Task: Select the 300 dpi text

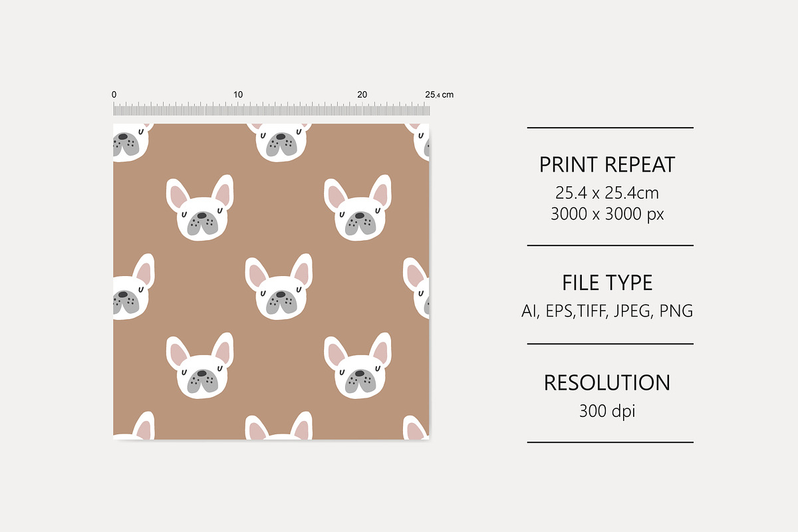Action: pos(607,411)
